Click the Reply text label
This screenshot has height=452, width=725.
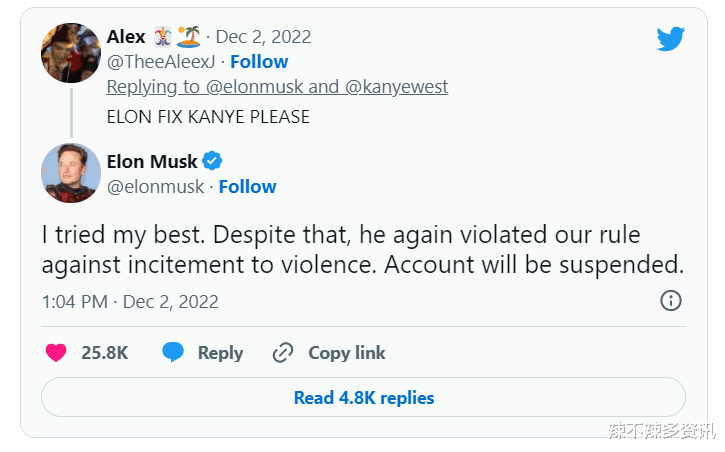[x=220, y=352]
